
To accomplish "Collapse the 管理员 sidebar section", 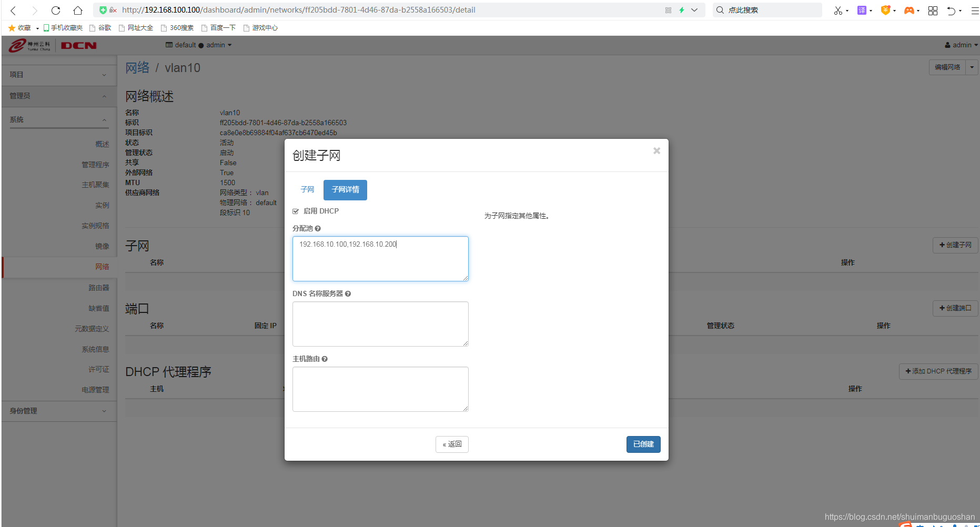I will coord(59,96).
